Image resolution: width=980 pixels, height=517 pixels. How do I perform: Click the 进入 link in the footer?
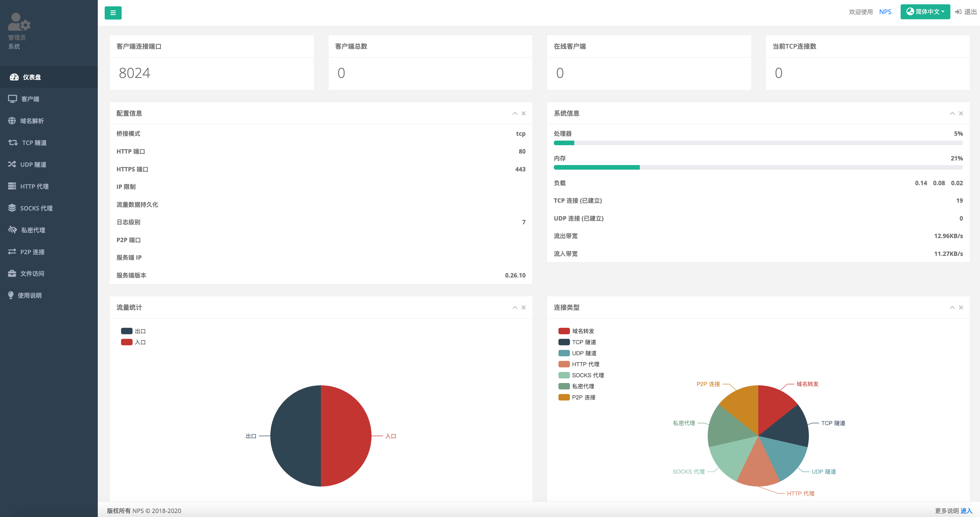pos(966,511)
